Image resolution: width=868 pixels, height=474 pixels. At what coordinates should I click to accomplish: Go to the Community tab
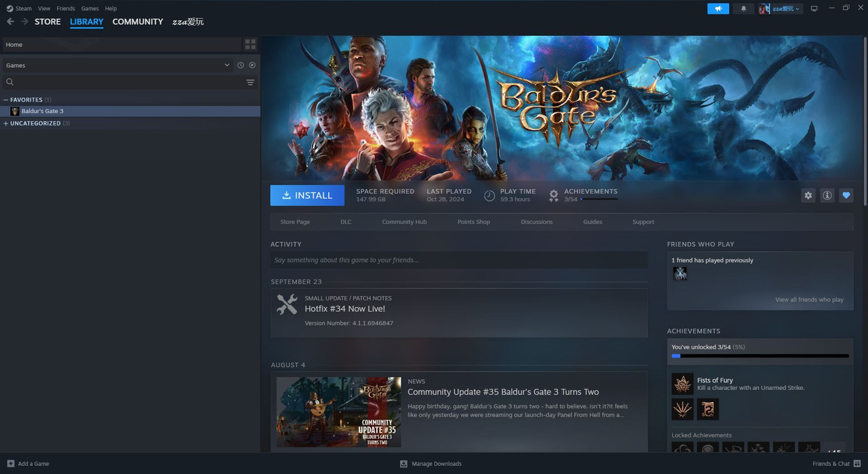pyautogui.click(x=138, y=22)
